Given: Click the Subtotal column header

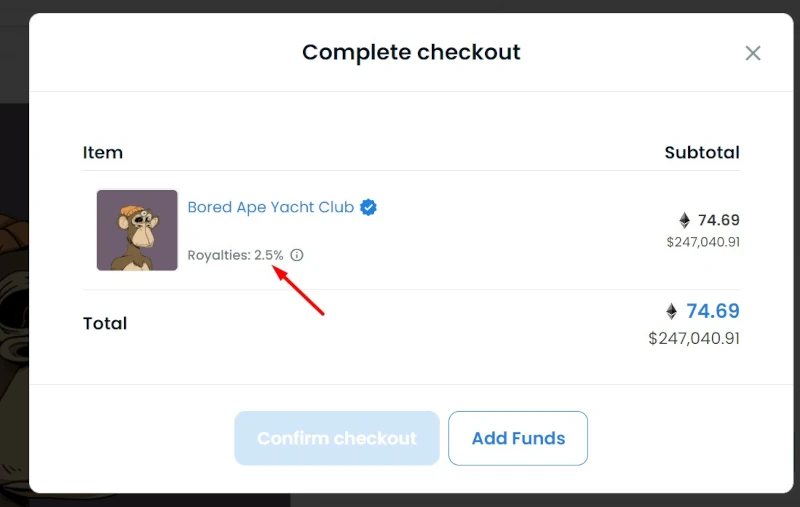Looking at the screenshot, I should point(702,153).
